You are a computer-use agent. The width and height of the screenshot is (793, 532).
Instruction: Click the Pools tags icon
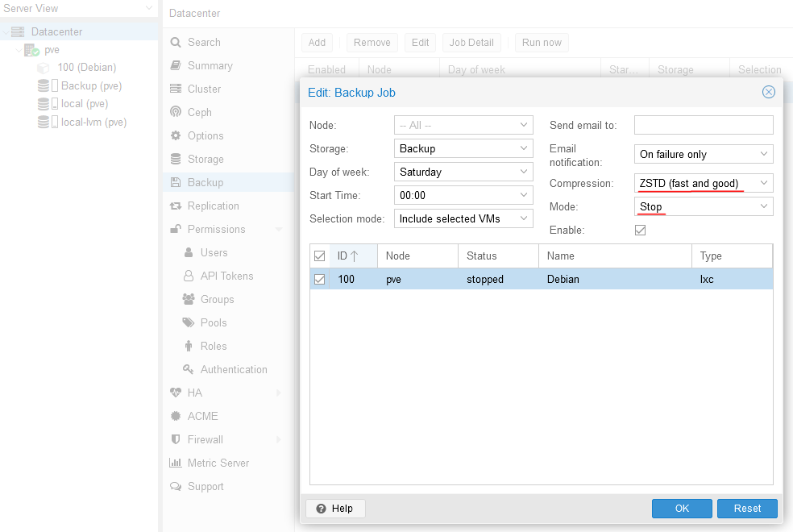189,322
